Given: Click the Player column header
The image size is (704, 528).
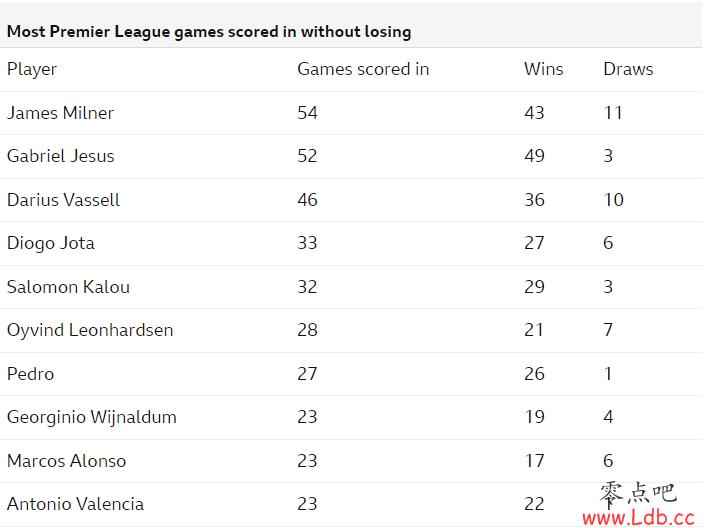Looking at the screenshot, I should coord(32,70).
